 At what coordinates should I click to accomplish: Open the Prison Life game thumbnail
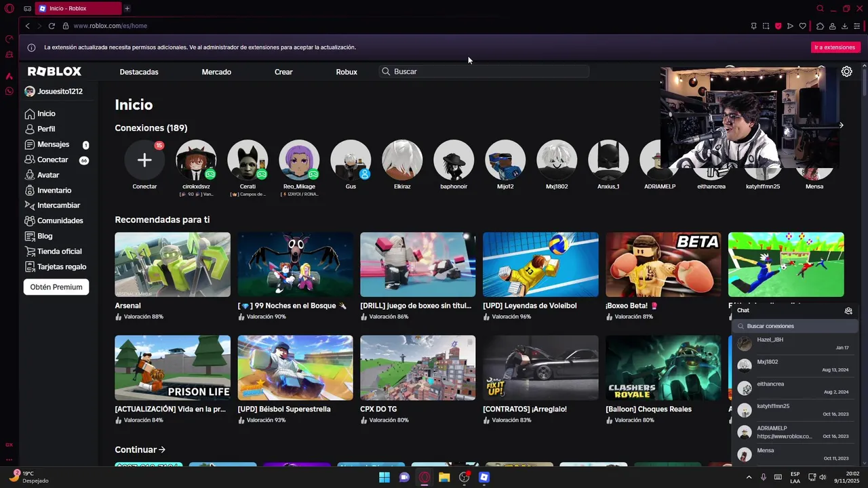pos(172,368)
